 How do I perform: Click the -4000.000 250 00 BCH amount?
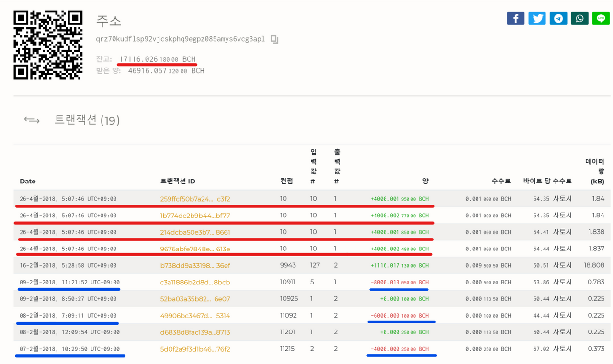coord(399,349)
